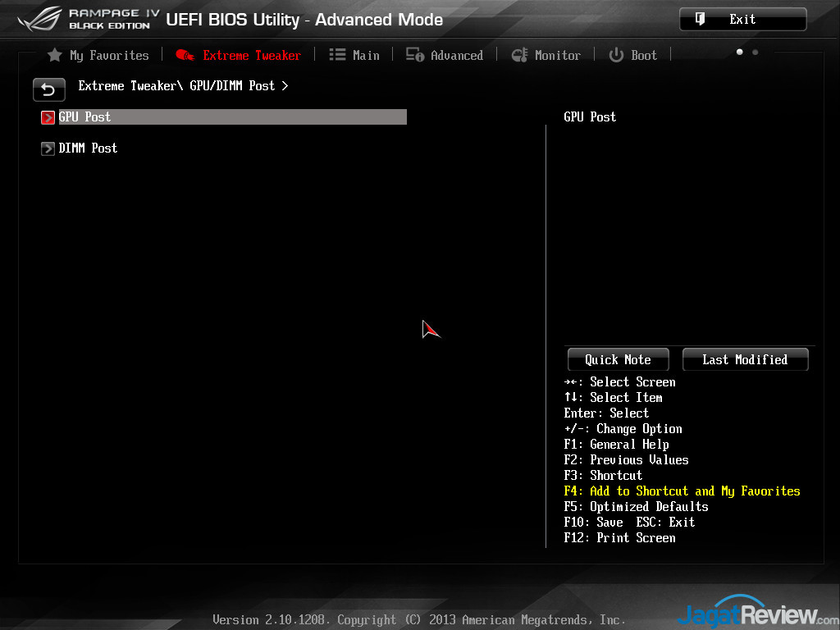Click the power icon beside Boot

616,55
